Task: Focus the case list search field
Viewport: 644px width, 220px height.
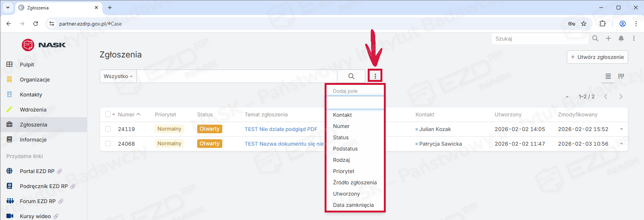Action: pyautogui.click(x=237, y=76)
